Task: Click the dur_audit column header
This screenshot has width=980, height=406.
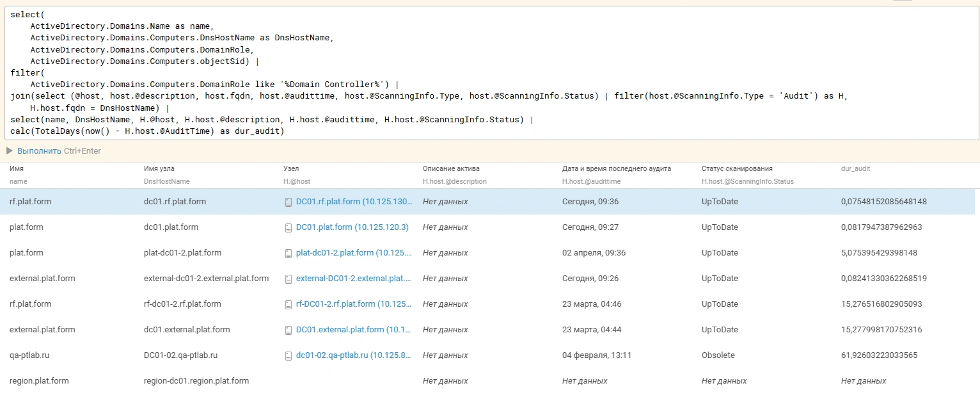Action: 855,168
